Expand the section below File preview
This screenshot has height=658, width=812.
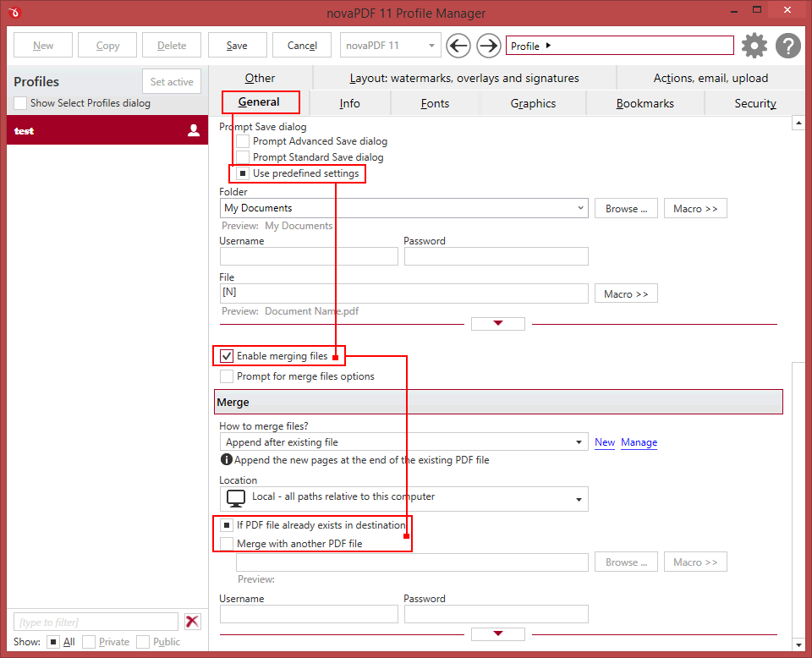pos(497,324)
